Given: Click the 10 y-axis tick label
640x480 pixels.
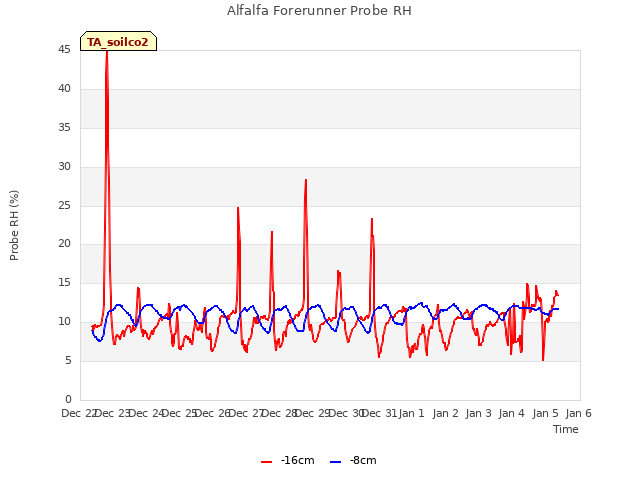Looking at the screenshot, I should (x=64, y=322).
